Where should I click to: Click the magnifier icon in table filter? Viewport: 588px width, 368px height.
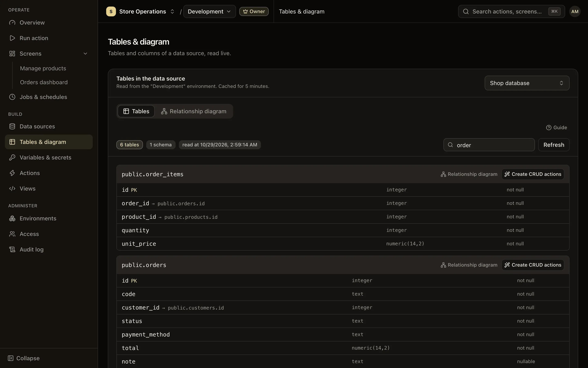[450, 145]
